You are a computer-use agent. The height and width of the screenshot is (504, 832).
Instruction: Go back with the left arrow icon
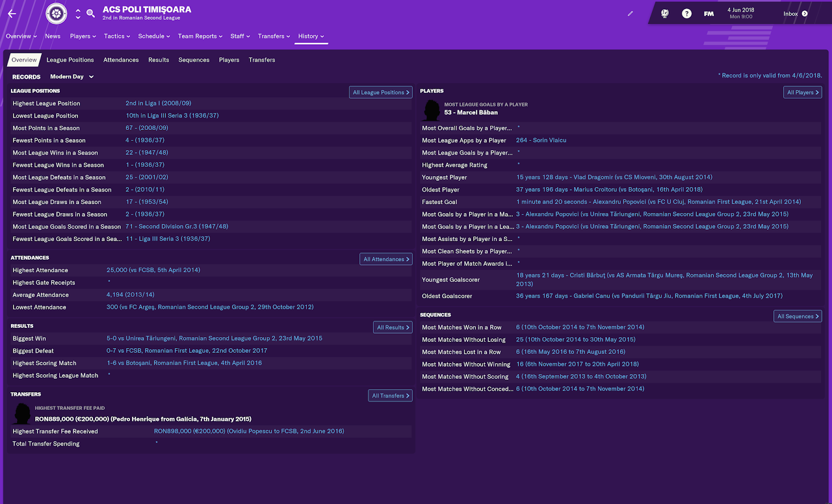click(12, 14)
